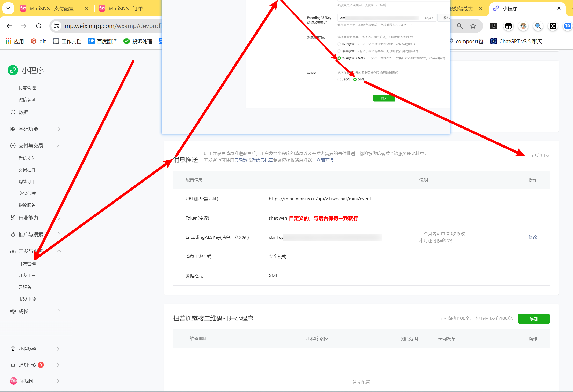Expand the 行业能力 sidebar chevron
The height and width of the screenshot is (392, 573).
coord(59,218)
